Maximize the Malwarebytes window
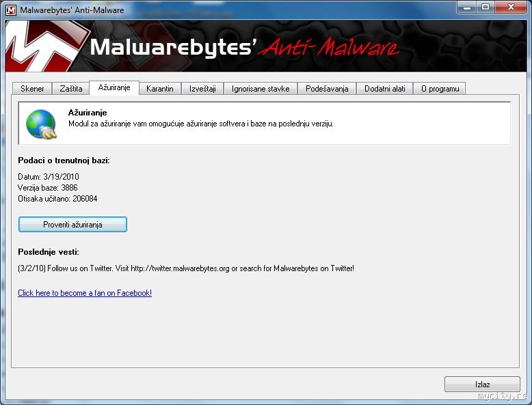Viewport: 532px width, 405px height. point(486,7)
